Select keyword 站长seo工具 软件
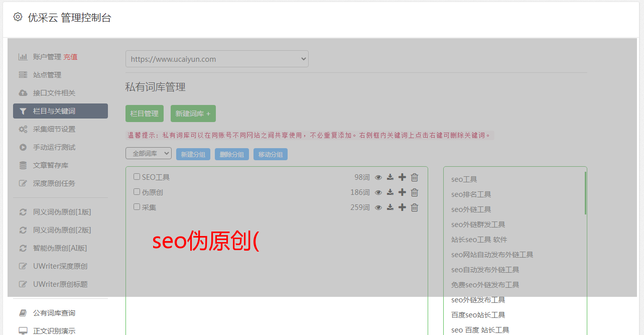644x335 pixels. click(x=479, y=240)
